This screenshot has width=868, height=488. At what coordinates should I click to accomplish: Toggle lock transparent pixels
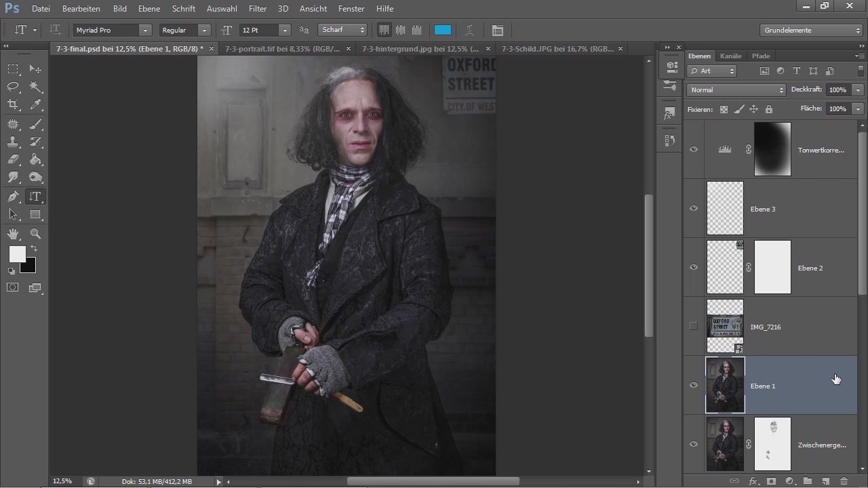pos(724,109)
